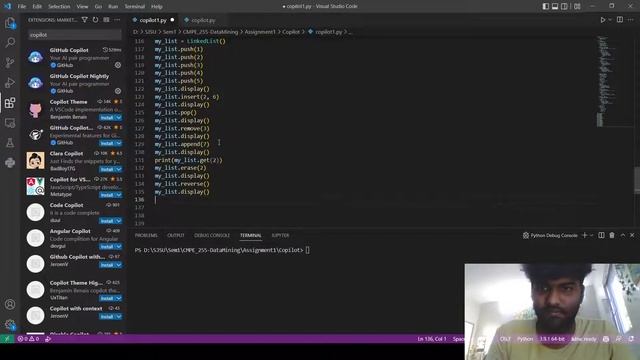Split the terminal panel
The image size is (640, 360).
click(x=601, y=235)
